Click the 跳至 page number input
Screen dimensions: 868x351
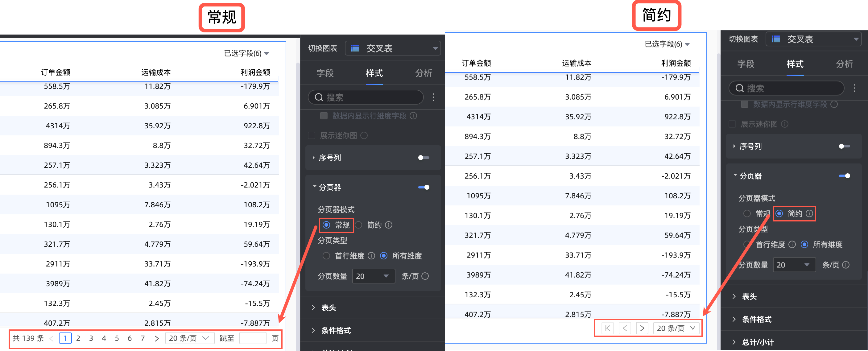click(252, 338)
